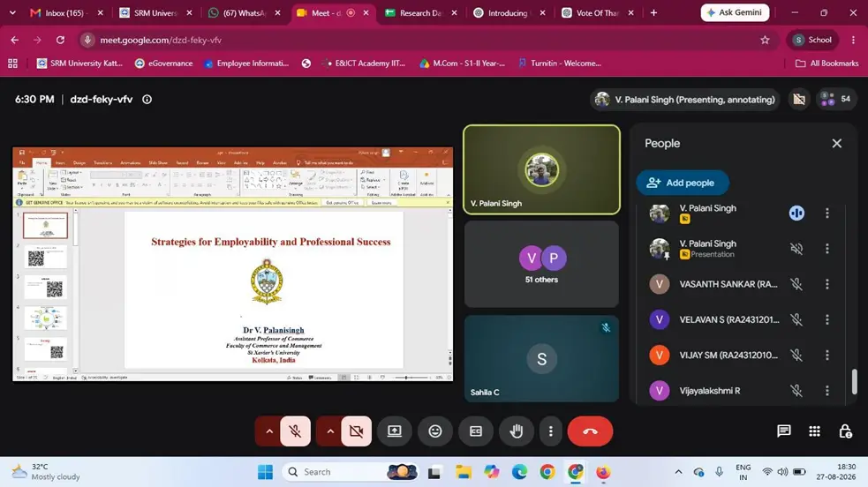This screenshot has width=868, height=487.
Task: Open the apps grid in bookmarks bar
Action: pos(12,64)
